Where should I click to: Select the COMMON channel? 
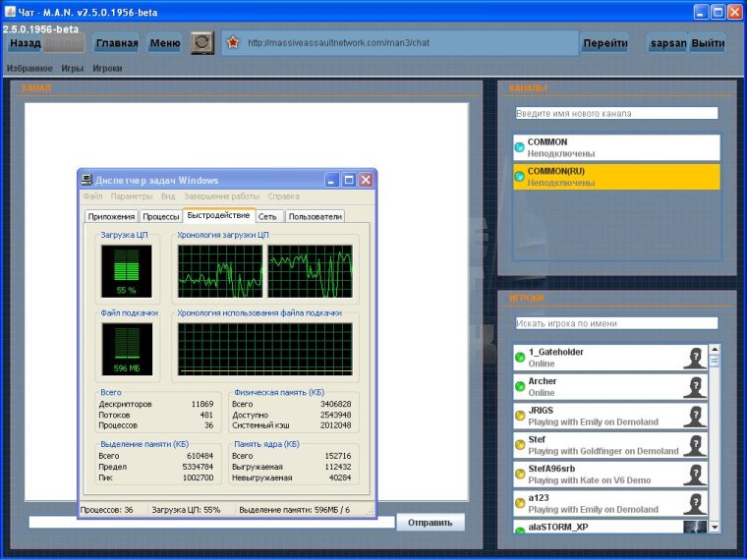point(616,147)
